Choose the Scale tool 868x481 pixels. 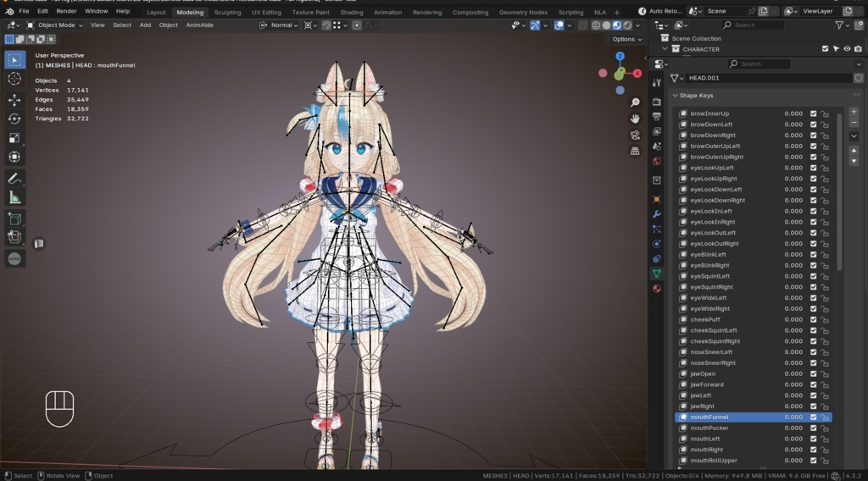[x=14, y=138]
